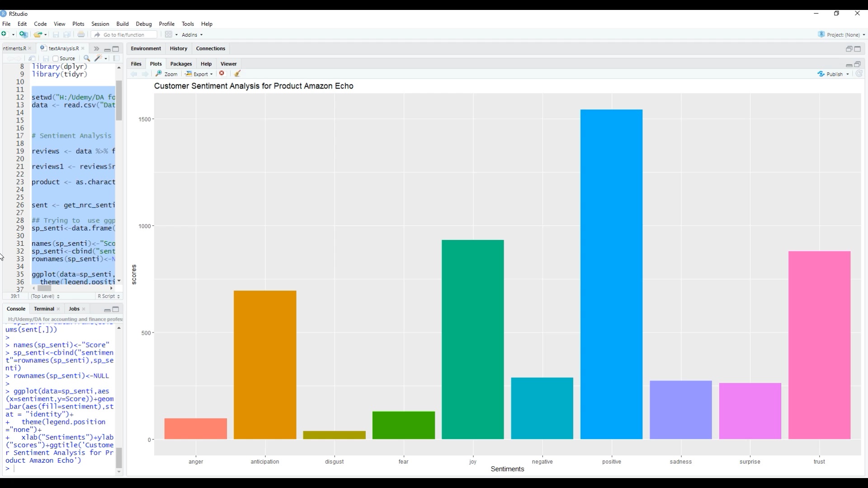Switch to the Packages tab
Screen dimensions: 868x488
(x=181, y=64)
